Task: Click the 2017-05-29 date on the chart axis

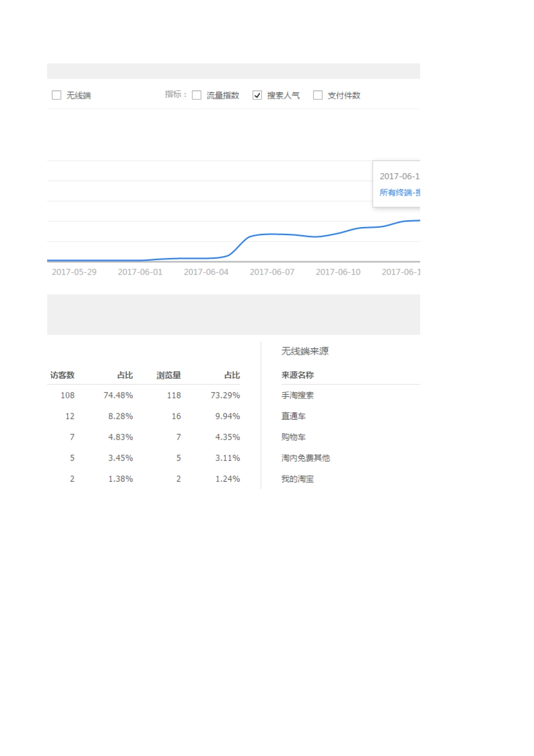Action: [74, 272]
